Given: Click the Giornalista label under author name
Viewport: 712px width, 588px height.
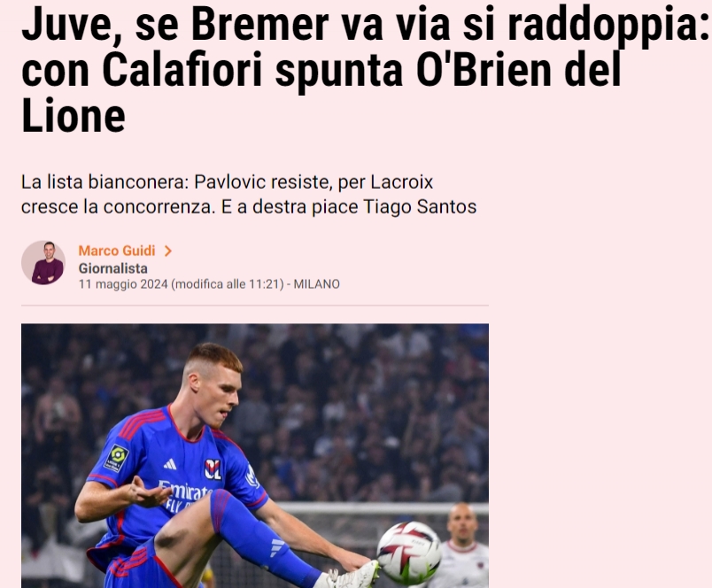Looking at the screenshot, I should tap(113, 268).
